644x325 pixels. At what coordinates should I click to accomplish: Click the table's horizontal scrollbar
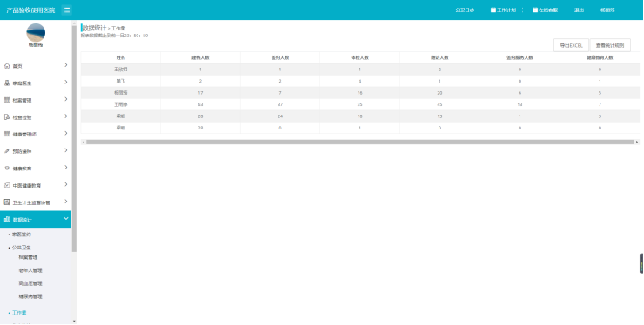click(x=359, y=142)
